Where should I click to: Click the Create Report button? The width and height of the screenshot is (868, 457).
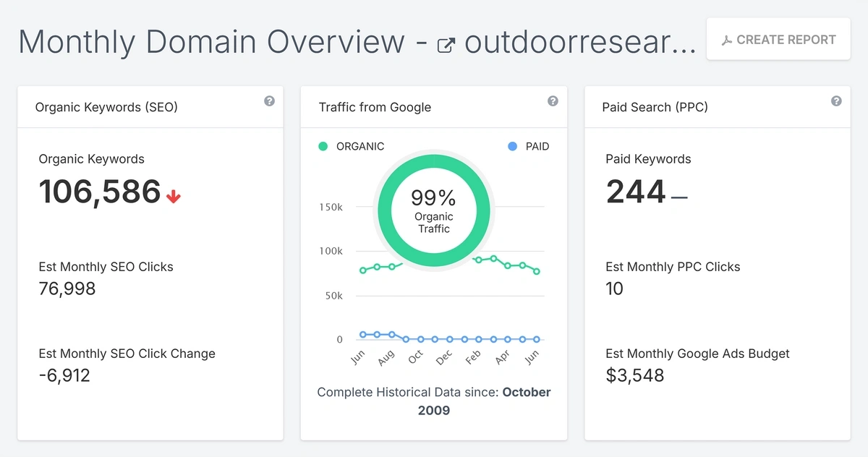tap(778, 40)
